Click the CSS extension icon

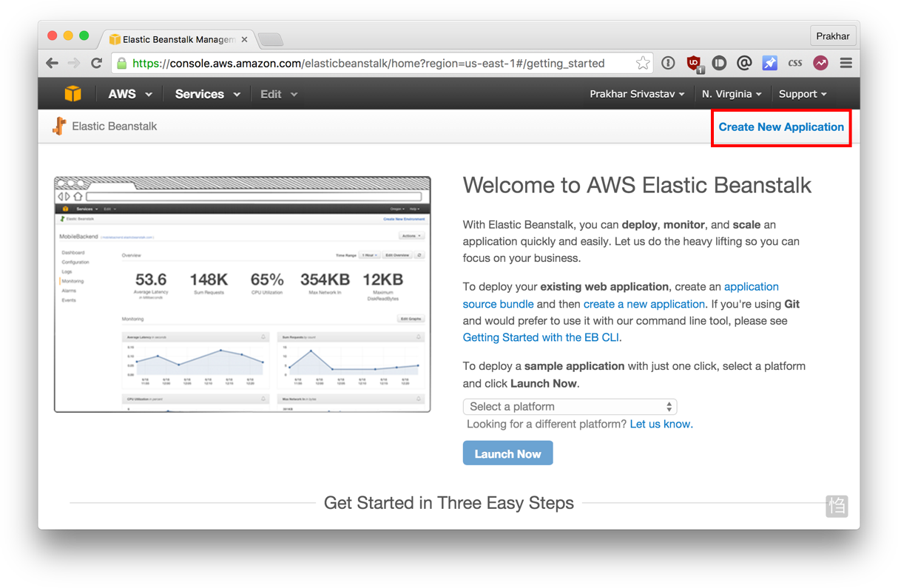tap(795, 64)
